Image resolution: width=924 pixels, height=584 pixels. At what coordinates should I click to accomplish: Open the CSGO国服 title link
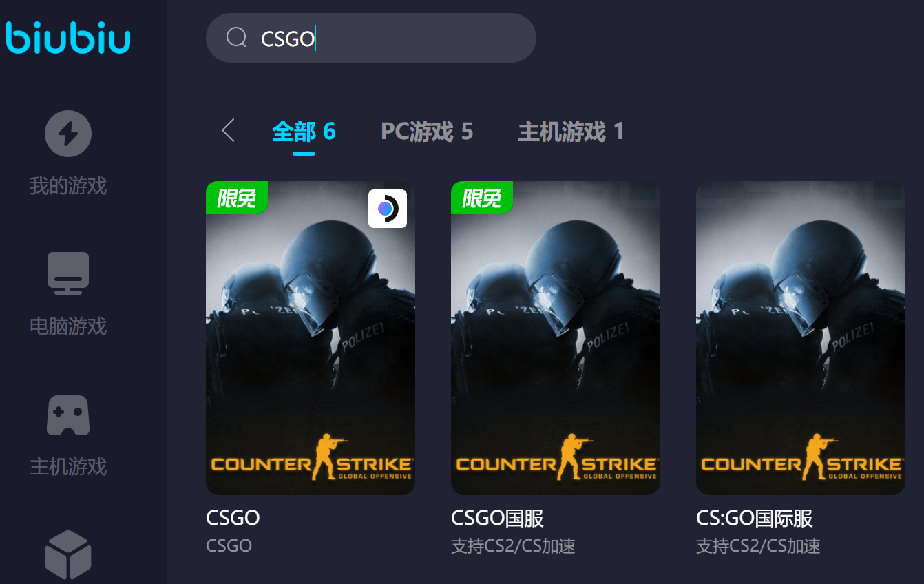tap(497, 518)
